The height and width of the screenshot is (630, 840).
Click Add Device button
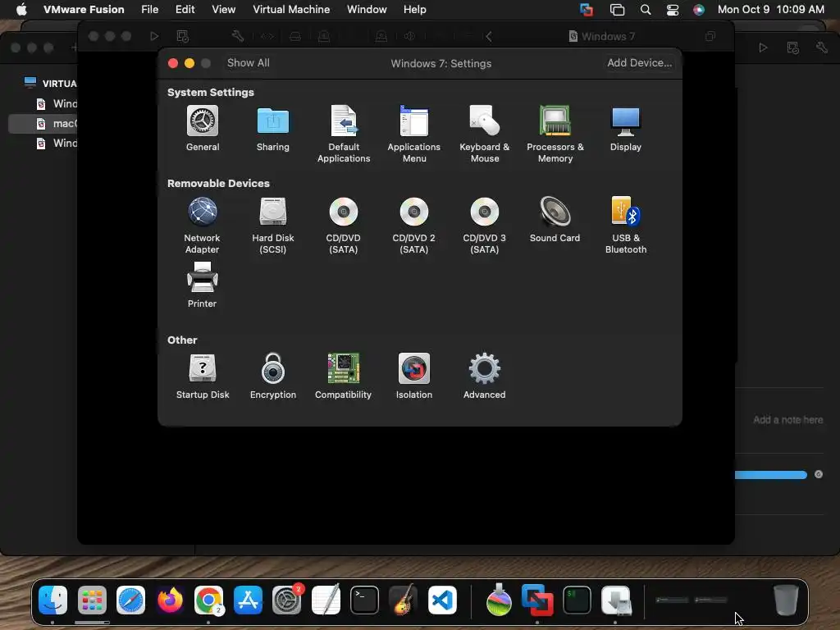coord(639,62)
